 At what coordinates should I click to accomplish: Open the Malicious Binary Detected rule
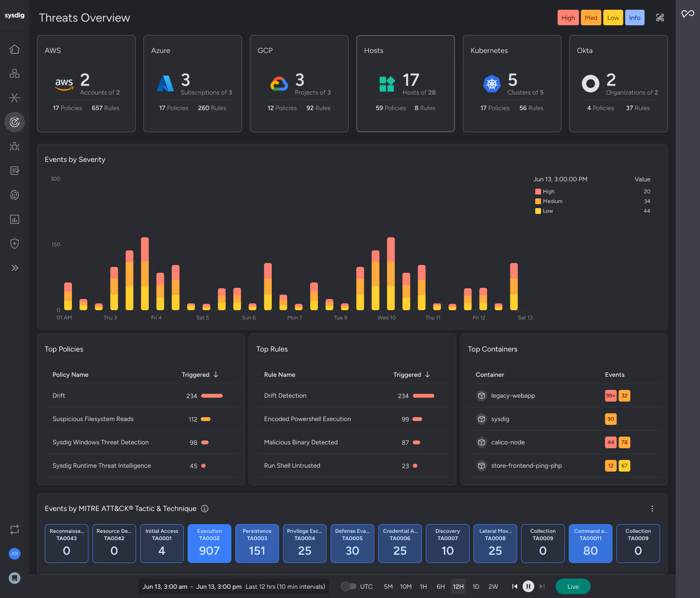pos(353,442)
